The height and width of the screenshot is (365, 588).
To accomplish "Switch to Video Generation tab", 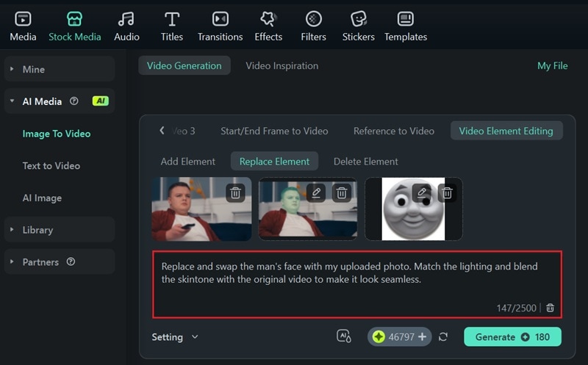I will point(184,65).
